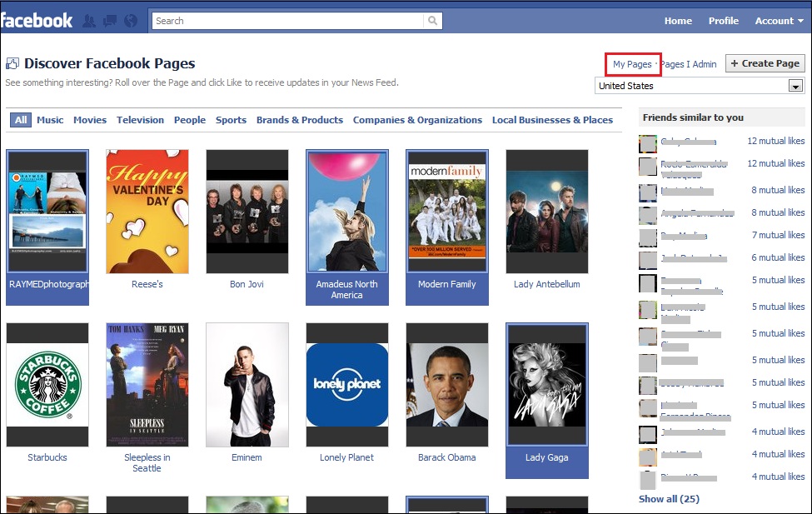The width and height of the screenshot is (812, 514).
Task: Click the Facebook logo
Action: point(37,21)
